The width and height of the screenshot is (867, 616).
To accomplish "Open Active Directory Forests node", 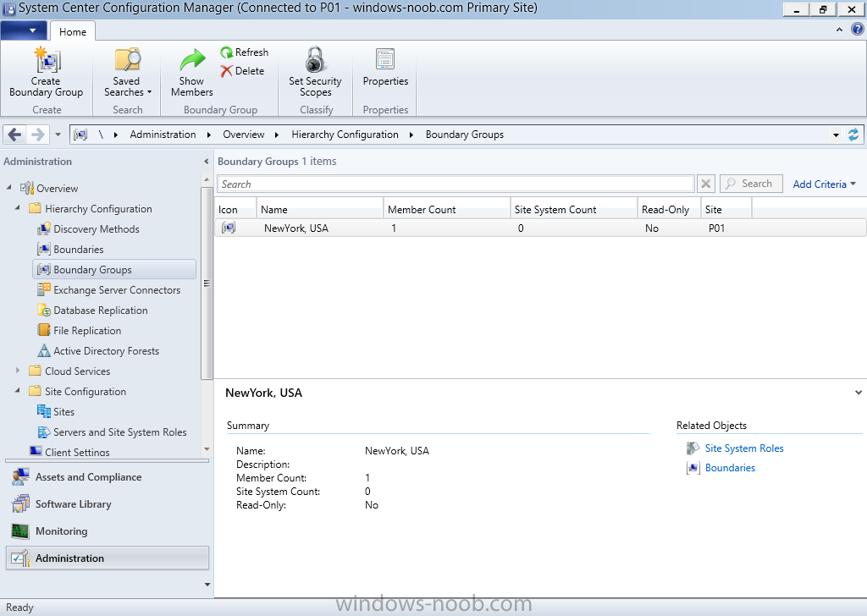I will point(106,351).
